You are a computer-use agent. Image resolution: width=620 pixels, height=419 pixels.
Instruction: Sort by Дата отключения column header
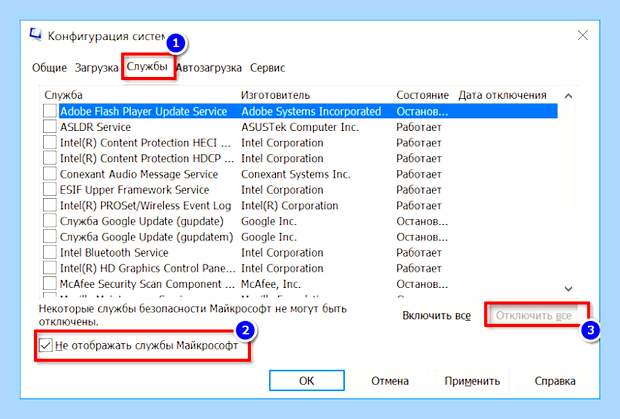(x=503, y=95)
